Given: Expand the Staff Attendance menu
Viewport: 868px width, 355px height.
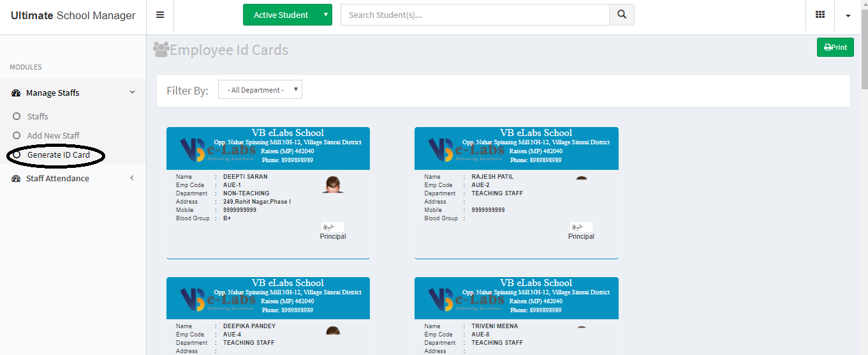Looking at the screenshot, I should [132, 178].
